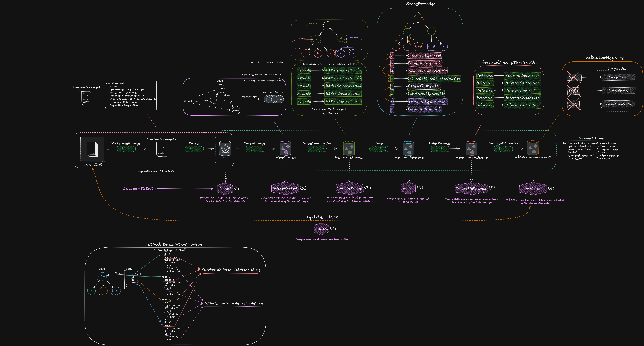Select the z root node in ScopeProvider tree

[x=418, y=19]
